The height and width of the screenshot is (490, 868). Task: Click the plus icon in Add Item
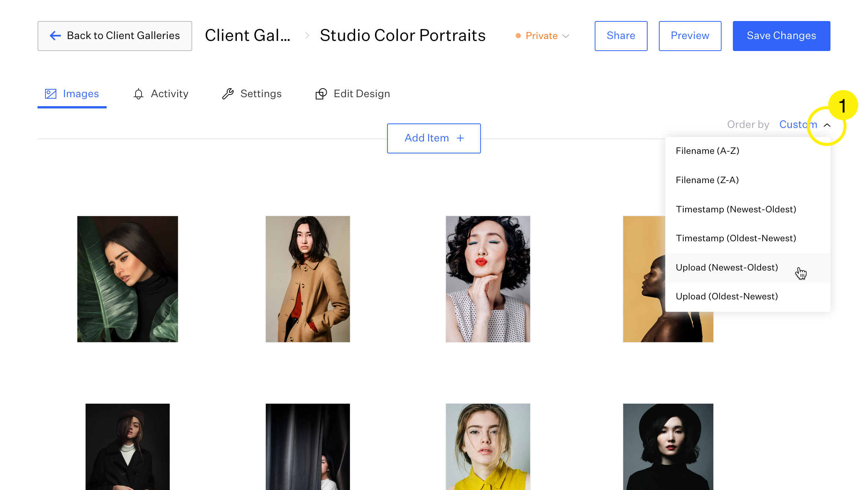click(460, 138)
